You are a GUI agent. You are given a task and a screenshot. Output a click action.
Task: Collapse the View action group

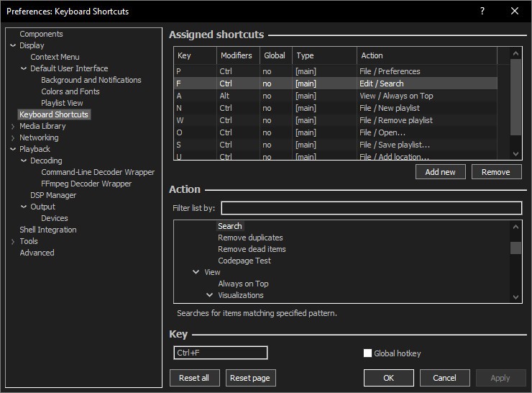pyautogui.click(x=196, y=272)
